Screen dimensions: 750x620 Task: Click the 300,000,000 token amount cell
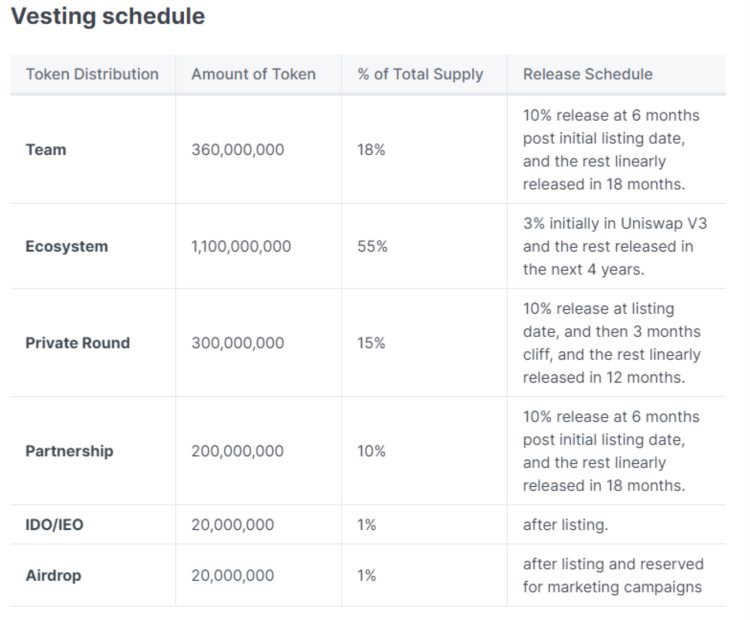(237, 343)
